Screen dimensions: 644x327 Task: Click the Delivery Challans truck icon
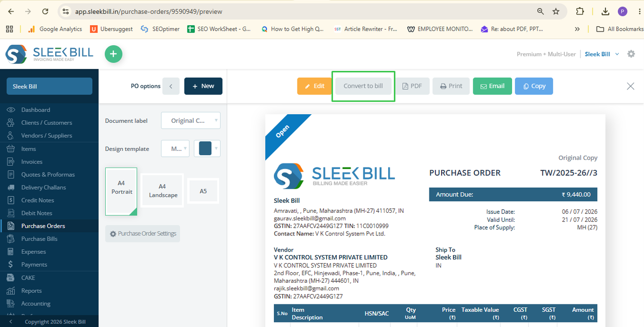[x=11, y=187]
